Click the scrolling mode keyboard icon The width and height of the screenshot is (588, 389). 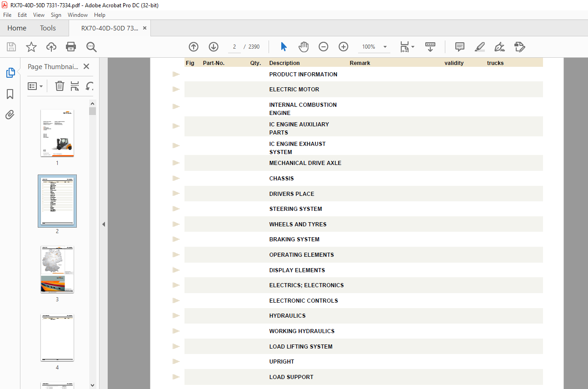430,47
